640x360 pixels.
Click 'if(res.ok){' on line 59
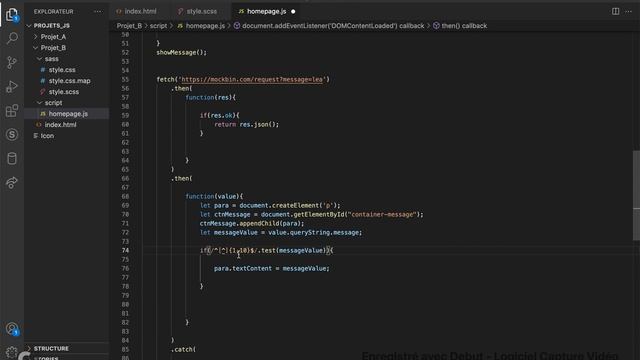[220, 116]
